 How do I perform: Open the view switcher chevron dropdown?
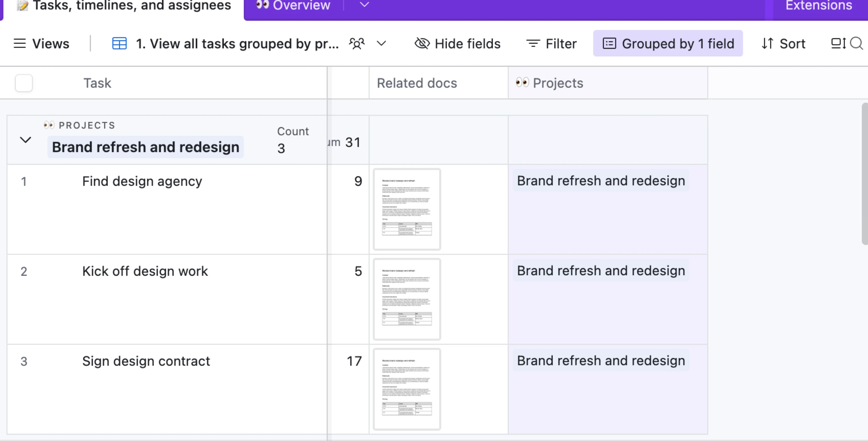381,43
